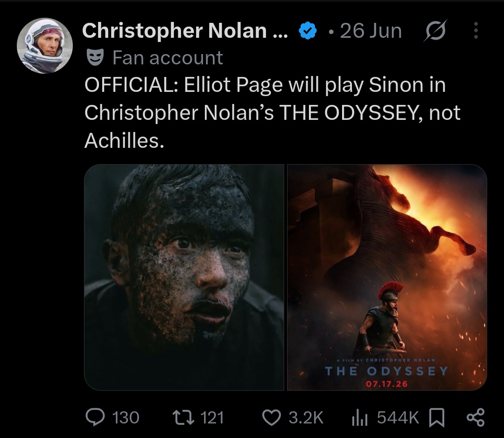Click the 130 replies count
The width and height of the screenshot is (504, 438).
(x=126, y=417)
